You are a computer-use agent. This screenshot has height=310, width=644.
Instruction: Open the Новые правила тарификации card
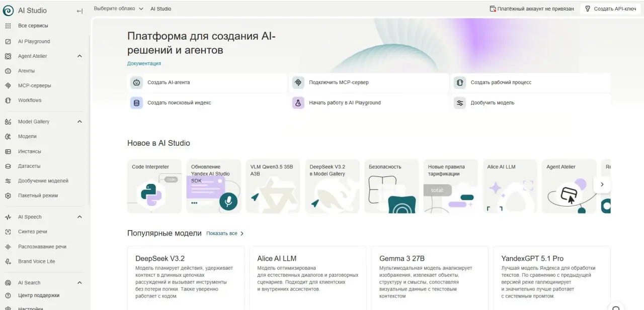(451, 186)
